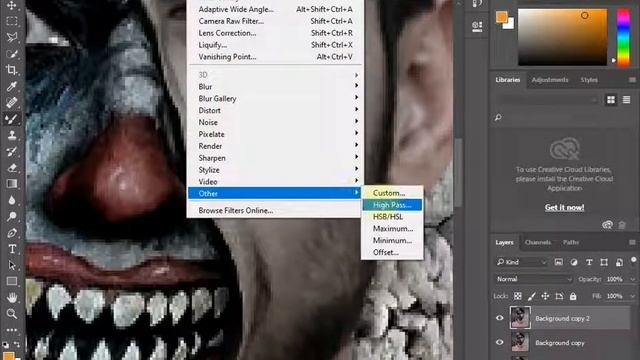Switch to the Adjustments tab
Screen dimensions: 640x360
point(549,80)
